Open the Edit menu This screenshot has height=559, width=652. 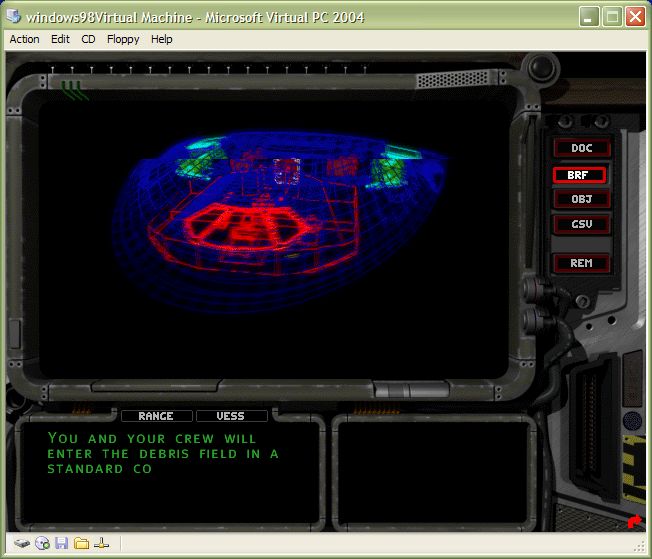click(x=60, y=39)
